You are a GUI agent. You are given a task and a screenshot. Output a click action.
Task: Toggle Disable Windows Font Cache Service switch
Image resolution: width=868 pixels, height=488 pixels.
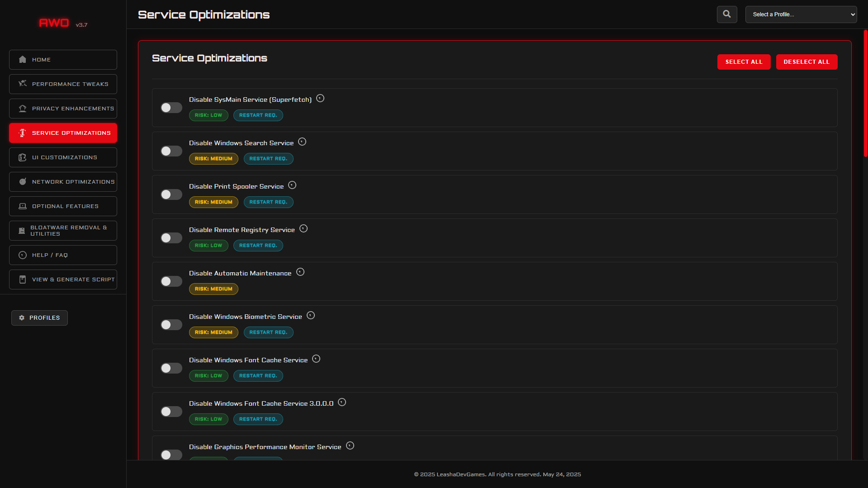click(x=171, y=368)
